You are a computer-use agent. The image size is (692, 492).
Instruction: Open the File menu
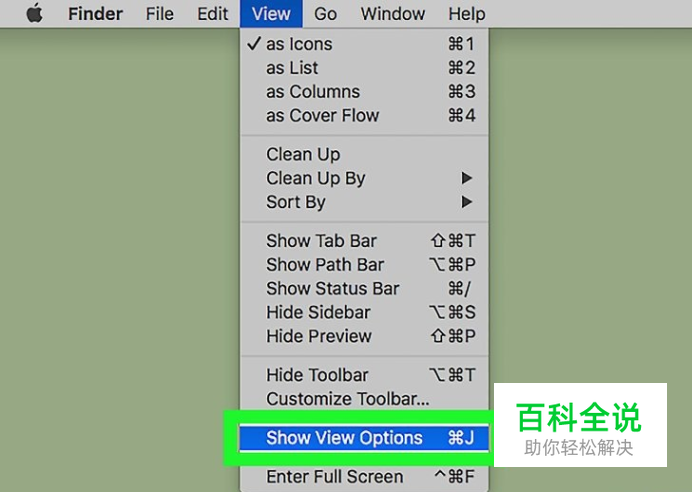coord(159,14)
